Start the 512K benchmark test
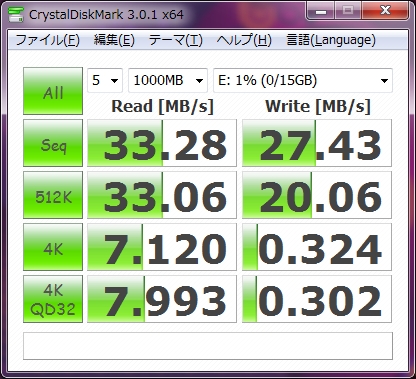 53,195
